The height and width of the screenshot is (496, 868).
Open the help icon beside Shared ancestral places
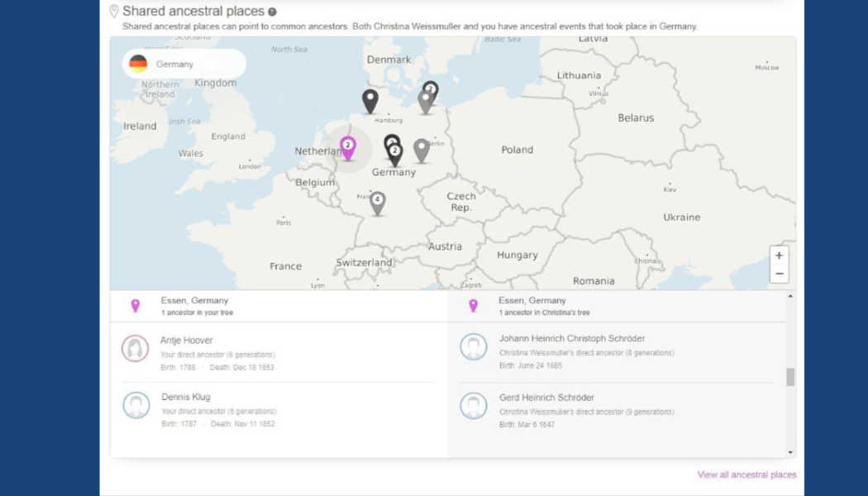(272, 12)
